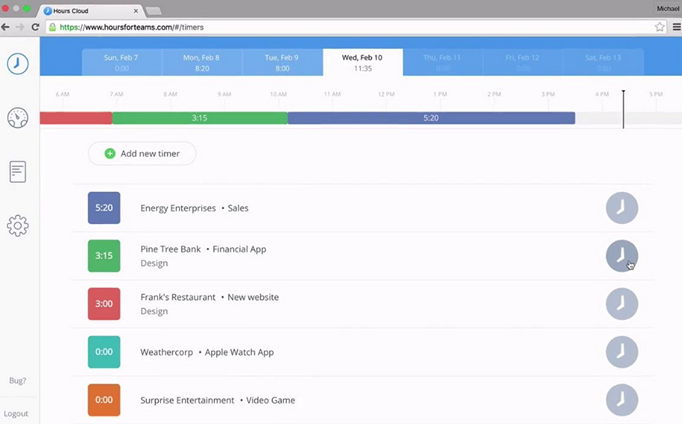This screenshot has height=424, width=682.
Task: Select the green 3:15 timeline segment
Action: click(199, 118)
